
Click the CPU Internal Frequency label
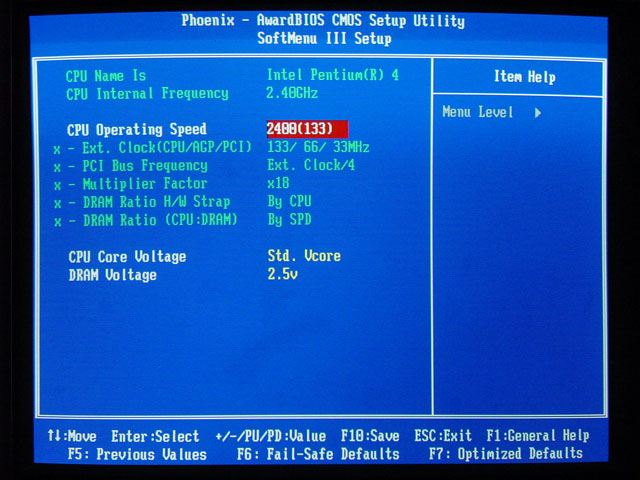coord(147,94)
